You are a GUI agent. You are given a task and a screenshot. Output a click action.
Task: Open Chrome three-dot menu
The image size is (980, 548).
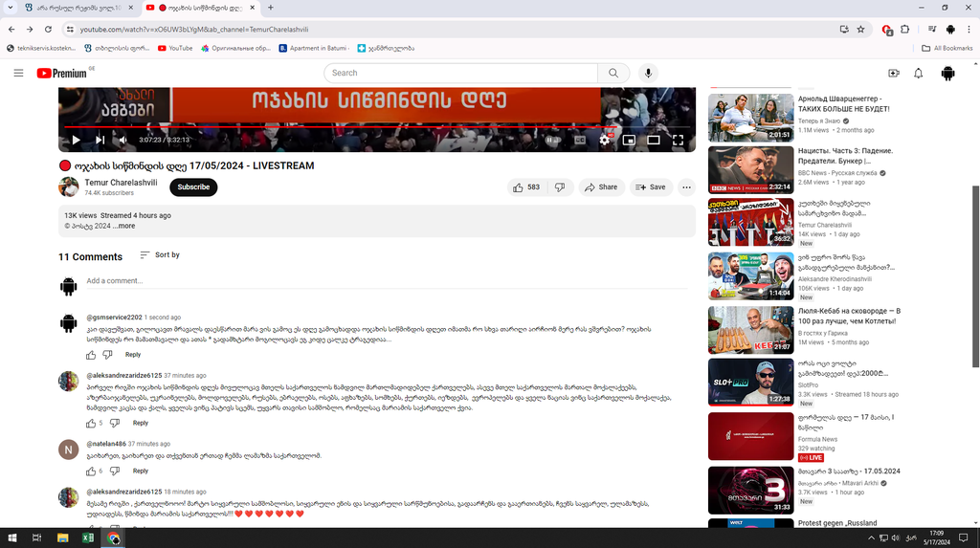[969, 29]
